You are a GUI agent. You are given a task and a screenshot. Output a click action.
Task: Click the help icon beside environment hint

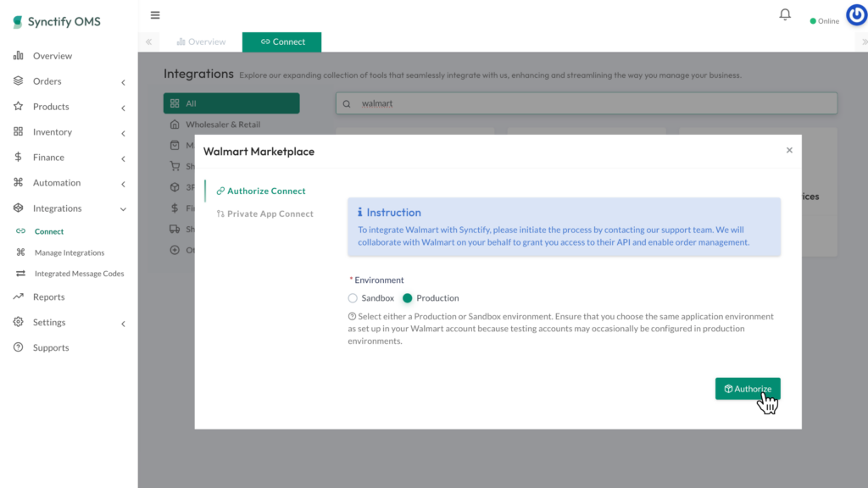pyautogui.click(x=352, y=317)
